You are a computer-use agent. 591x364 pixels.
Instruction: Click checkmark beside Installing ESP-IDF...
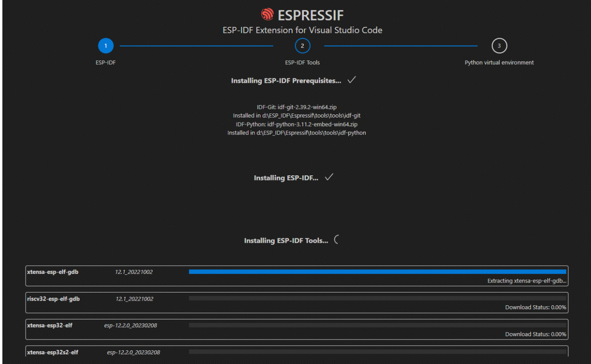[329, 177]
